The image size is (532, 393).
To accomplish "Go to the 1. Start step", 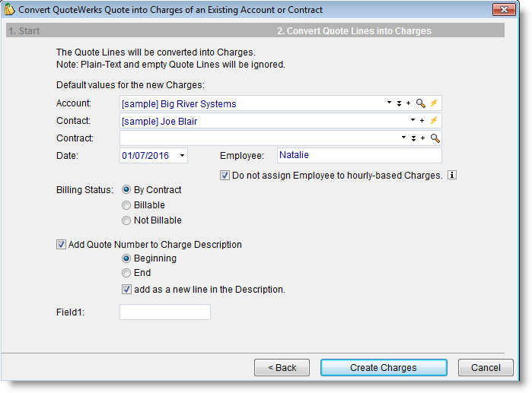I will point(24,31).
